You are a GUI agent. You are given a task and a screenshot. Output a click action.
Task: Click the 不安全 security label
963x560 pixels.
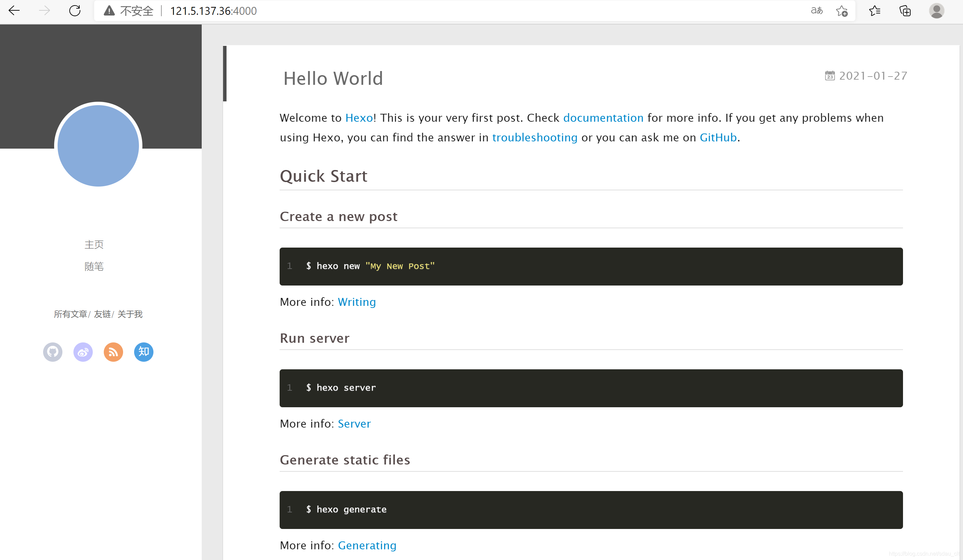click(x=137, y=11)
